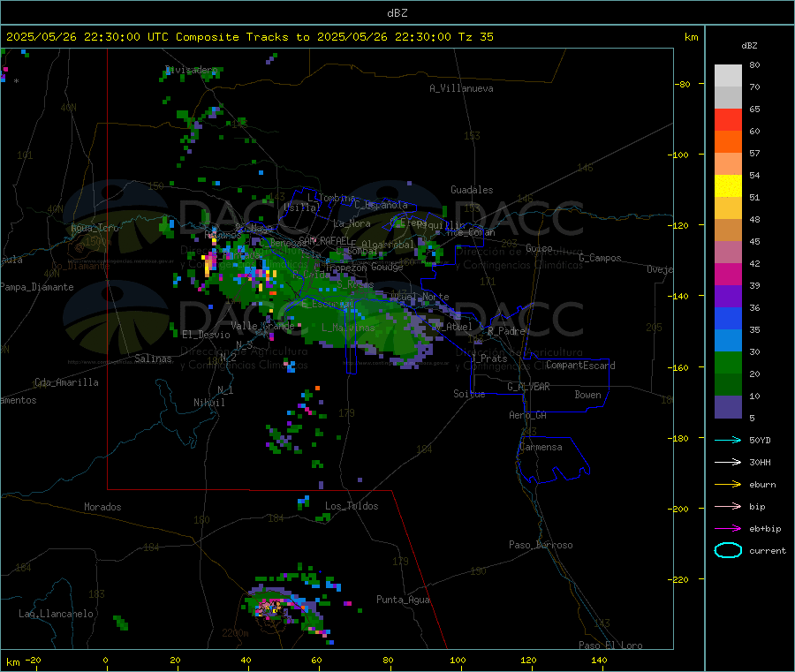The width and height of the screenshot is (795, 672).
Task: Click the G_ALVEAR map label
Action: tap(528, 387)
